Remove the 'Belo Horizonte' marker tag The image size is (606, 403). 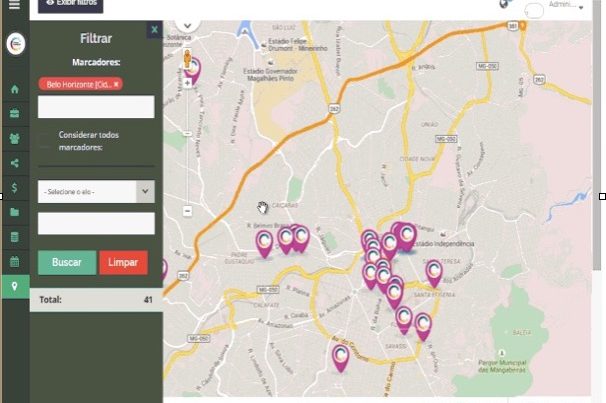tap(116, 85)
